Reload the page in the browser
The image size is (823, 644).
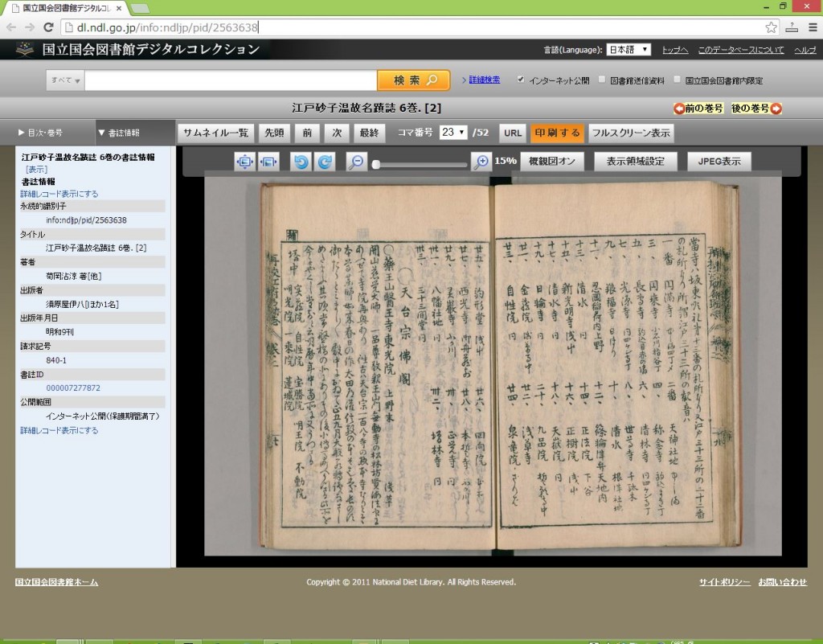48,27
